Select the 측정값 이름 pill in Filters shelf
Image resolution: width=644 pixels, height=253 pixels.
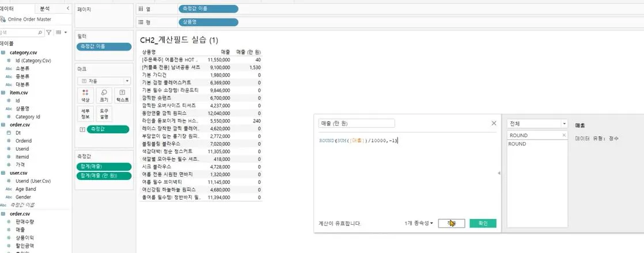click(104, 47)
